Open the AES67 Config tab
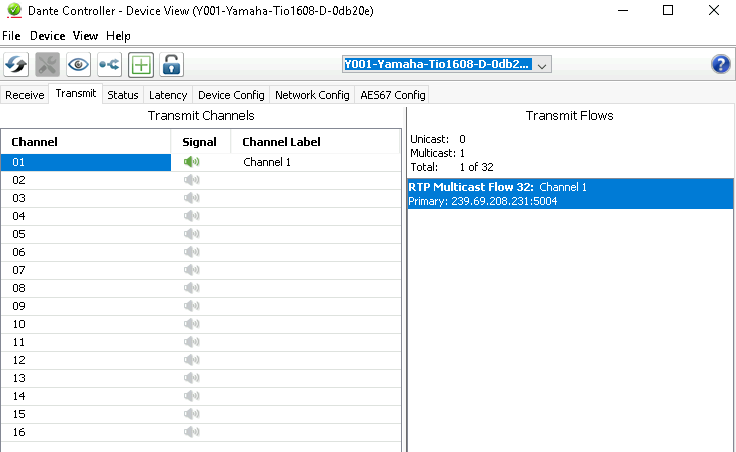The image size is (736, 452). (x=392, y=95)
